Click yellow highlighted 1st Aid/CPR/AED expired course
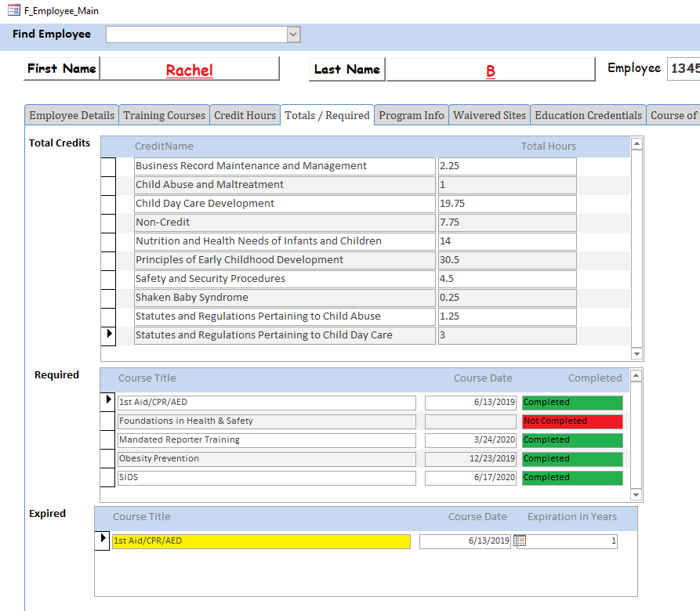 pos(260,541)
